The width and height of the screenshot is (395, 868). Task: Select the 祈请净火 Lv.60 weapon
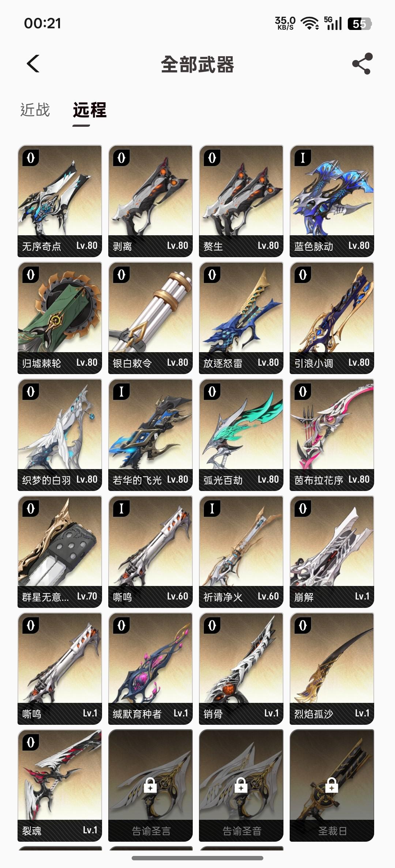tap(241, 552)
